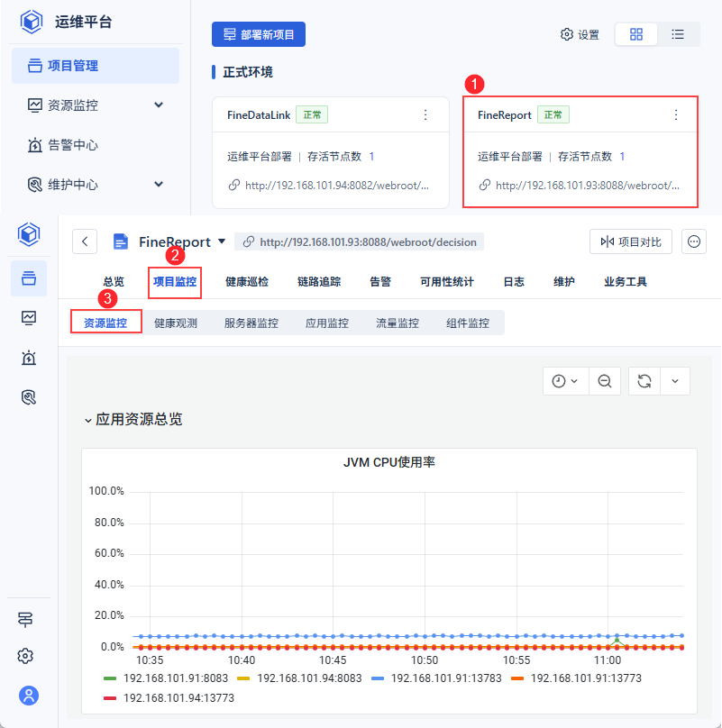
Task: Open the FineDataLink card three-dot menu
Action: tap(425, 114)
